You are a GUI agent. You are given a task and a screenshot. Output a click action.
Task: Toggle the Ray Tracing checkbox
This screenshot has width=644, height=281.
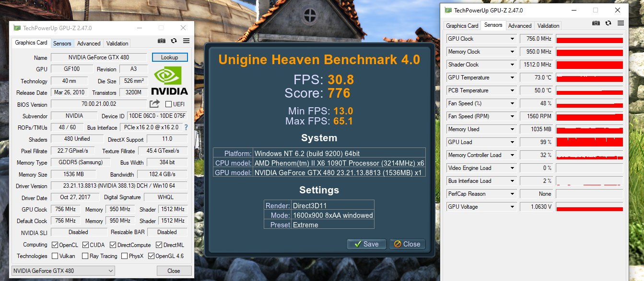(85, 256)
